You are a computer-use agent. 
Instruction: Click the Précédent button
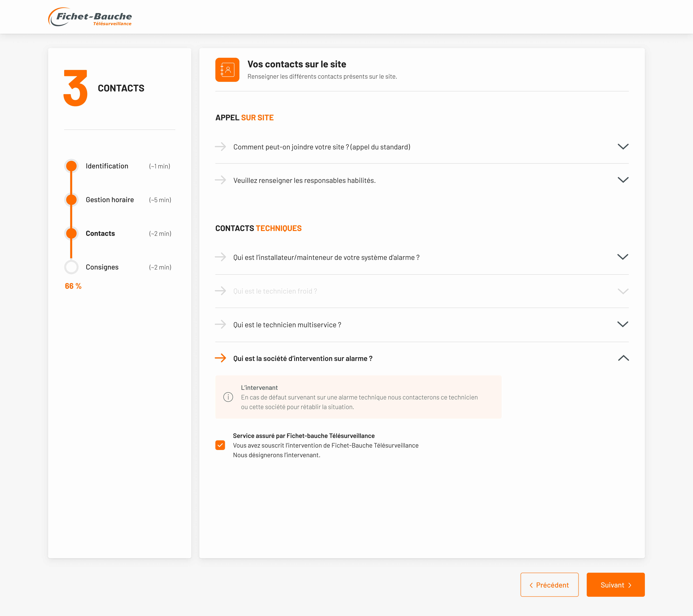pos(549,585)
